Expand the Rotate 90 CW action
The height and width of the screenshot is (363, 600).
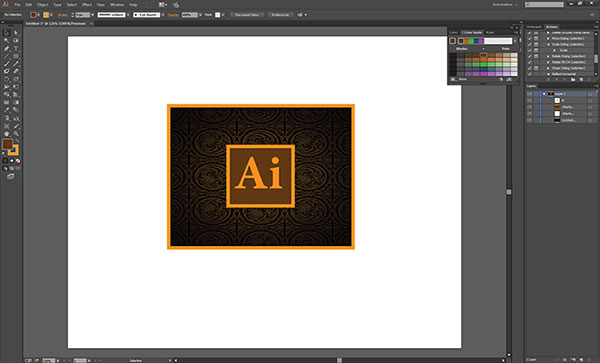tap(548, 62)
